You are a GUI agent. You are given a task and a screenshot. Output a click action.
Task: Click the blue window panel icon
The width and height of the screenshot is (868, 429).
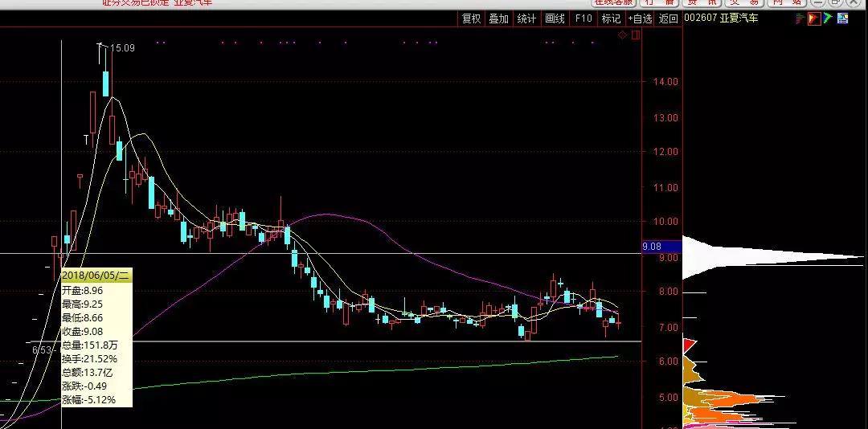tap(842, 18)
